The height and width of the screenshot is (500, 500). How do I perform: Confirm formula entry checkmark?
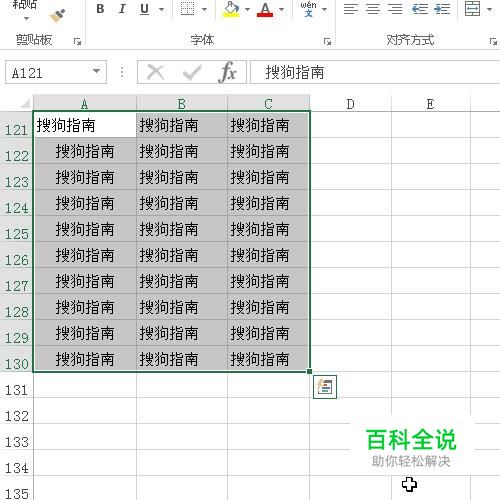192,72
